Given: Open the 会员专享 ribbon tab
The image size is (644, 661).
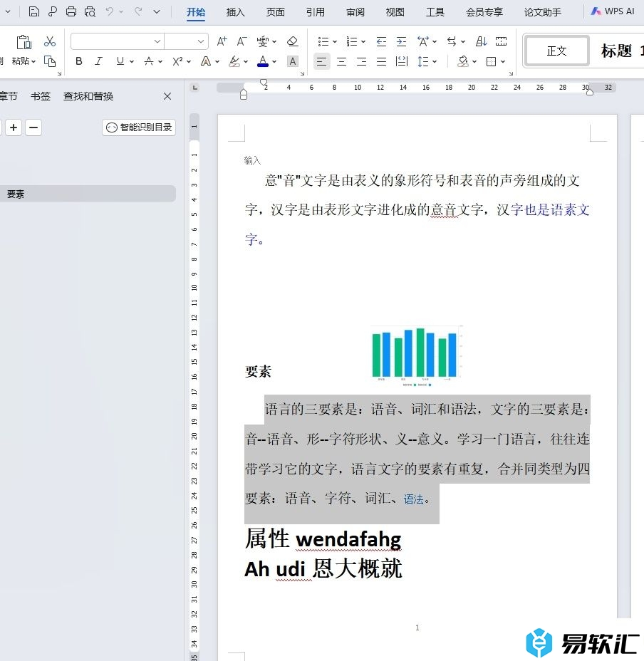Looking at the screenshot, I should click(x=484, y=12).
